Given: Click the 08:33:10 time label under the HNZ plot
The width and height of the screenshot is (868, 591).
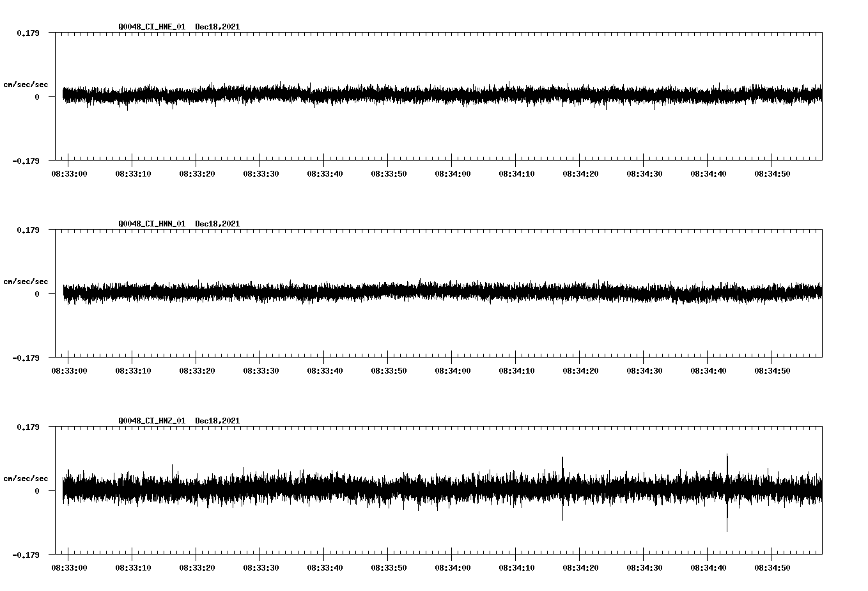Looking at the screenshot, I should point(133,567).
